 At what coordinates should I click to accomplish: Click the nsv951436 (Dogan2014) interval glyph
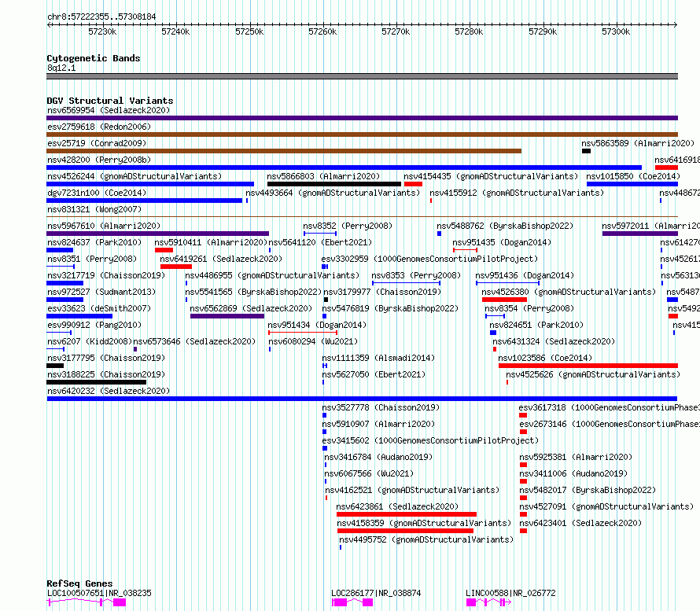pos(507,283)
